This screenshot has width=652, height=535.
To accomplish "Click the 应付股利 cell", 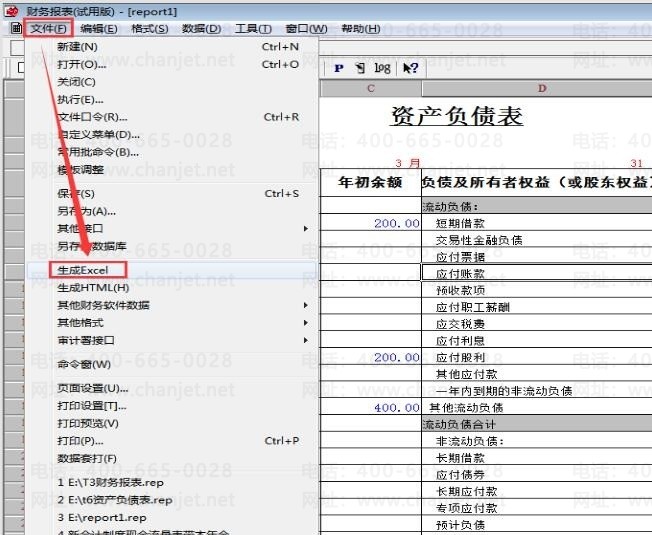I will (x=537, y=357).
